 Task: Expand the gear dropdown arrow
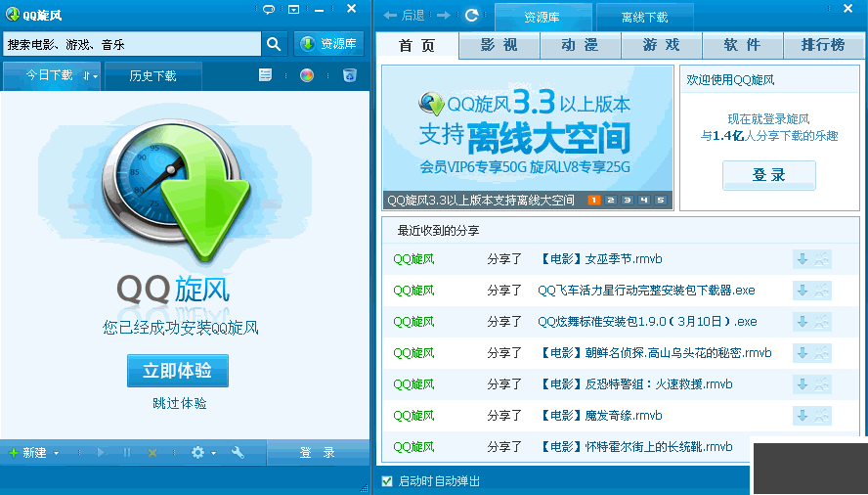pos(214,454)
